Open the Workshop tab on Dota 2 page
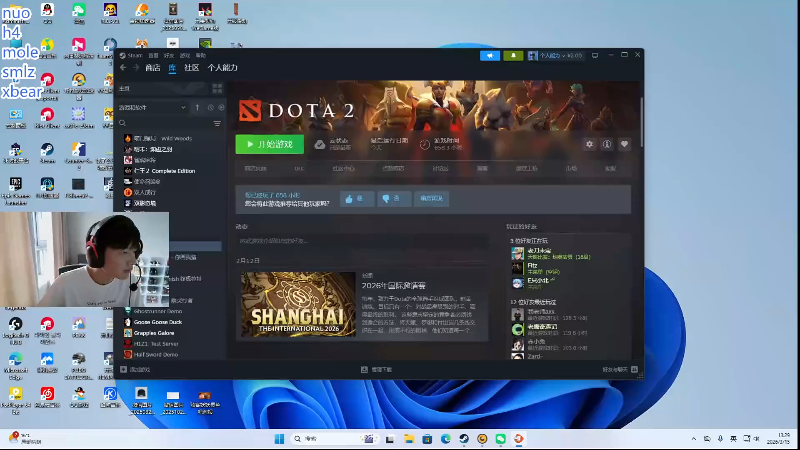Viewport: 800px width, 450px height. coord(526,168)
